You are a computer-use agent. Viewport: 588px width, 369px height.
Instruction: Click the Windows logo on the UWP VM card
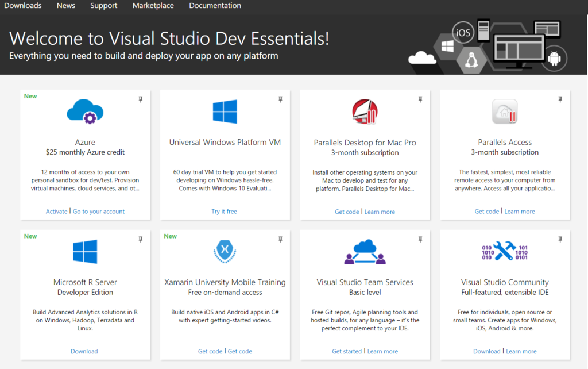pyautogui.click(x=225, y=112)
